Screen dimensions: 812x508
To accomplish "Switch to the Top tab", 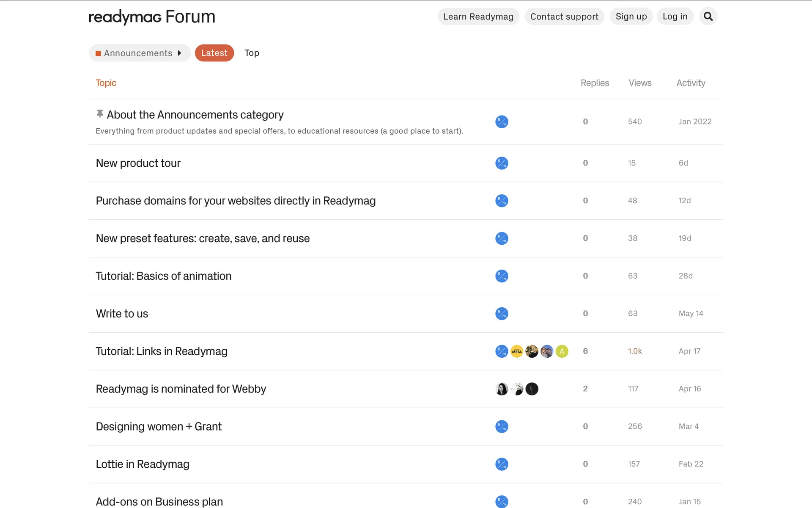I will (252, 53).
